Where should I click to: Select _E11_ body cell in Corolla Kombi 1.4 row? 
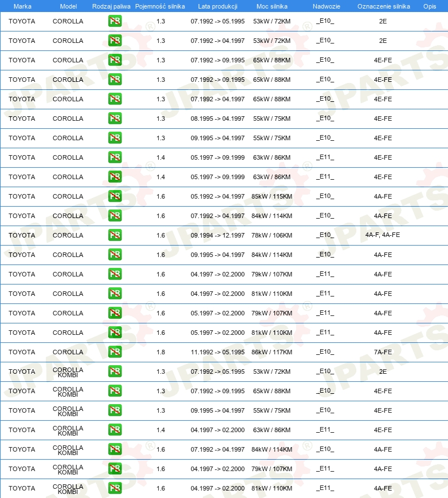coord(325,430)
